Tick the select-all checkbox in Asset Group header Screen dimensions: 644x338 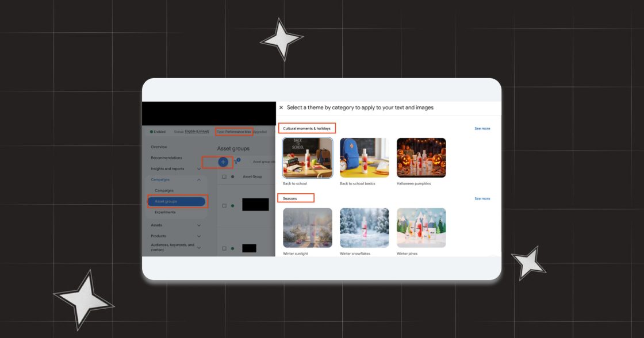224,176
